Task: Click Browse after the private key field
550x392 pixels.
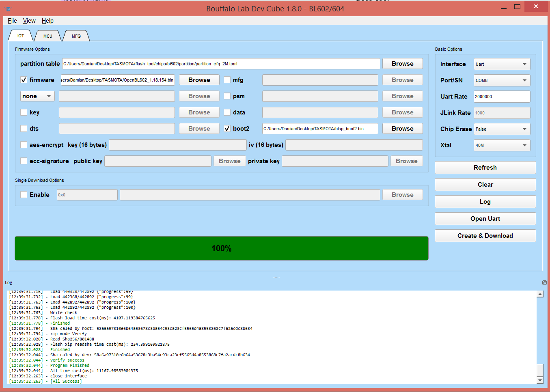Action: click(x=407, y=161)
